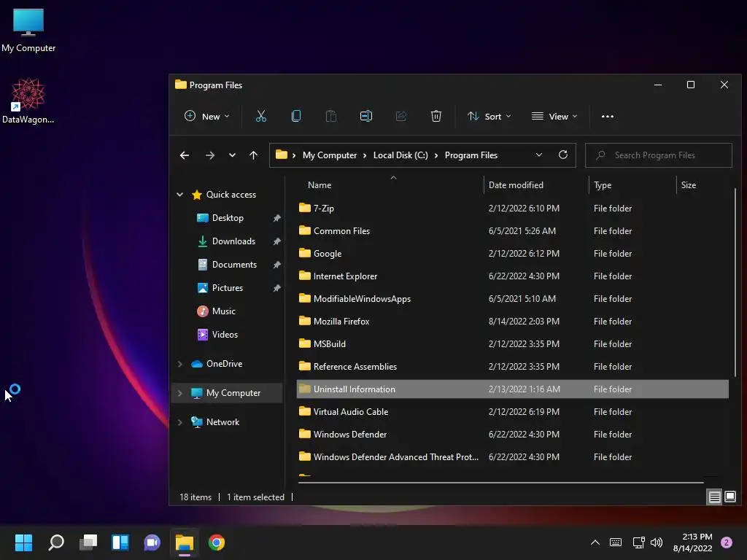Collapse the Quick access tree node

coord(179,194)
